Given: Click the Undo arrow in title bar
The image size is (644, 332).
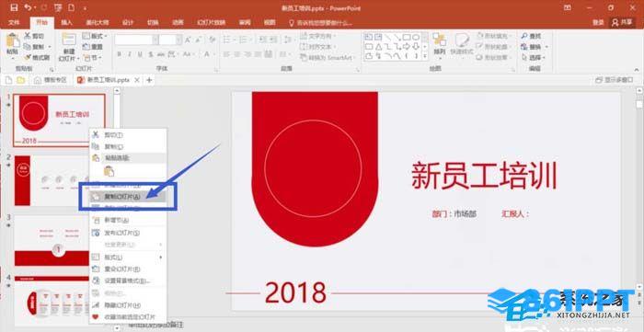Looking at the screenshot, I should [28, 7].
